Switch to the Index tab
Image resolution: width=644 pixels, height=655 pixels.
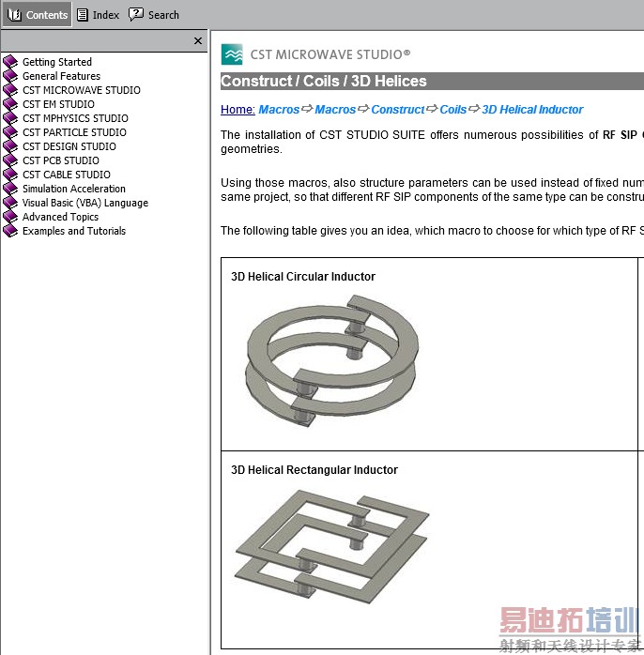pos(99,15)
